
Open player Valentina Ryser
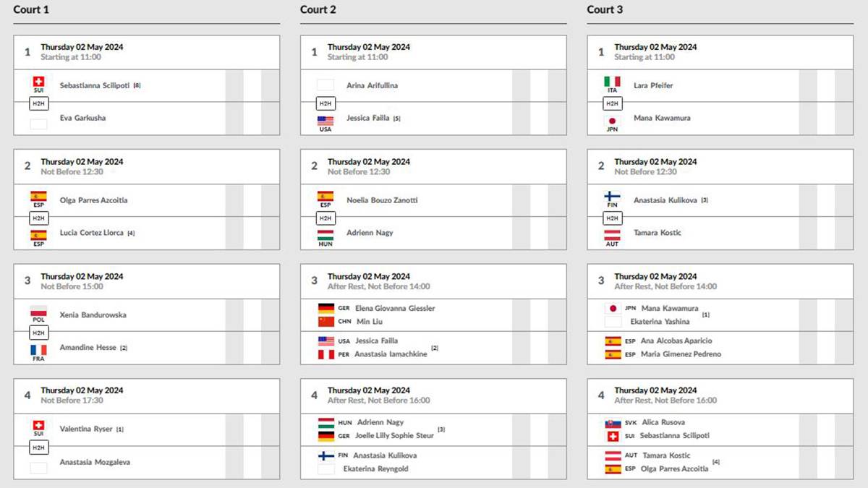[86, 429]
